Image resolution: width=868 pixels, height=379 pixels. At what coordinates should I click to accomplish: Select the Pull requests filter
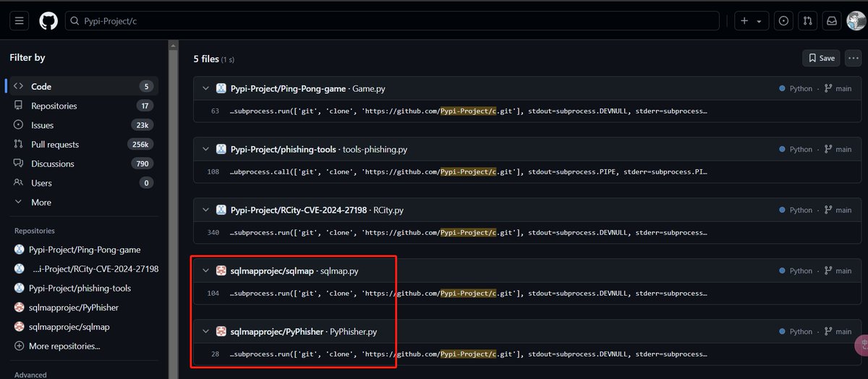click(x=82, y=144)
